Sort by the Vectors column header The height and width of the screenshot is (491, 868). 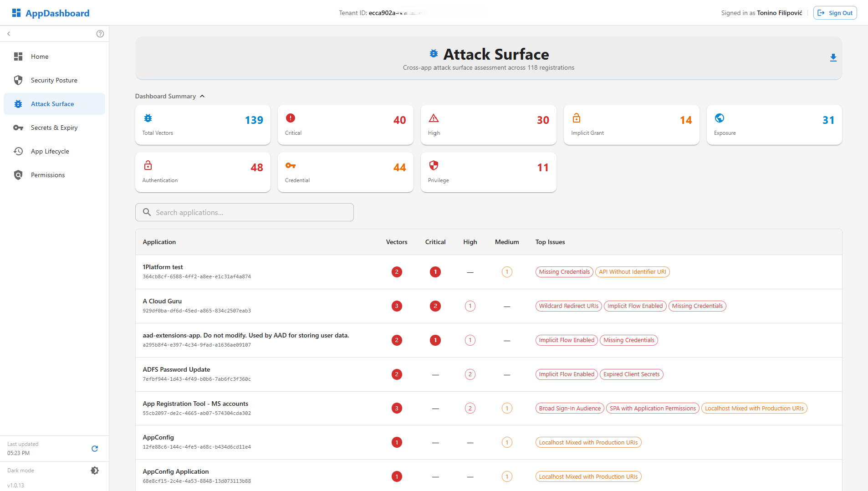[x=396, y=242]
